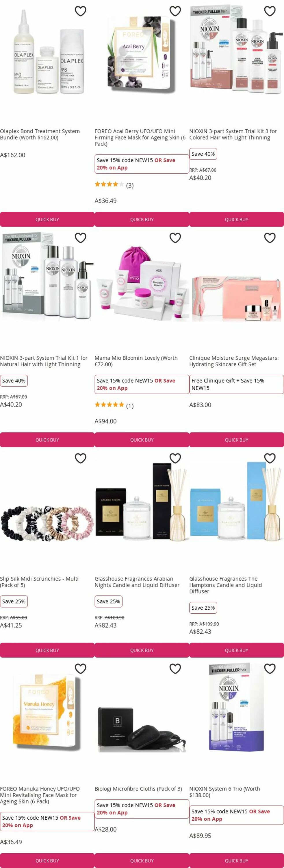This screenshot has height=868, width=284.
Task: Save Clinique Moisture Surge Megastars to wishlist
Action: 270,238
